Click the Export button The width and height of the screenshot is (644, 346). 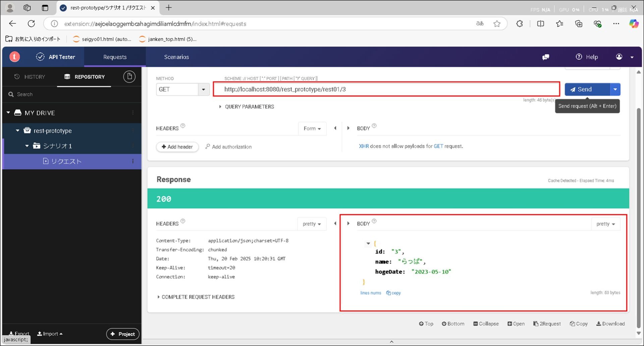click(19, 334)
